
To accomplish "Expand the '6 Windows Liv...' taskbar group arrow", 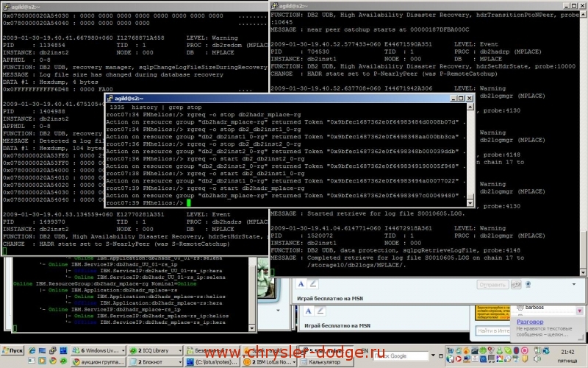I will [123, 351].
